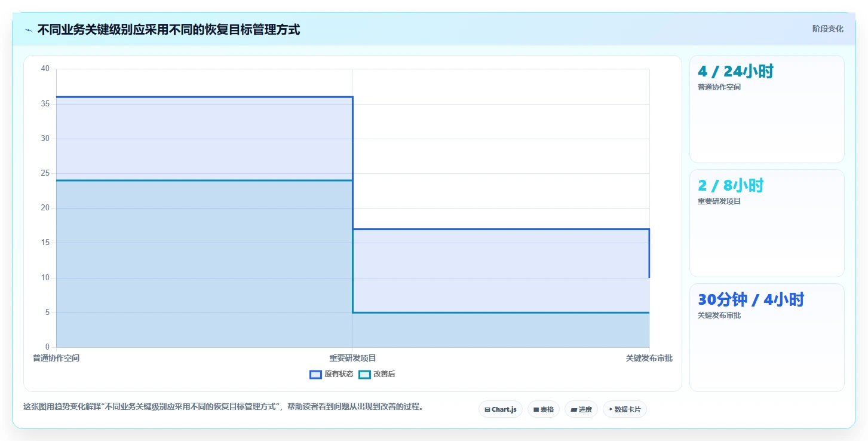868x441 pixels.
Task: Click the chart title text in header
Action: click(168, 29)
